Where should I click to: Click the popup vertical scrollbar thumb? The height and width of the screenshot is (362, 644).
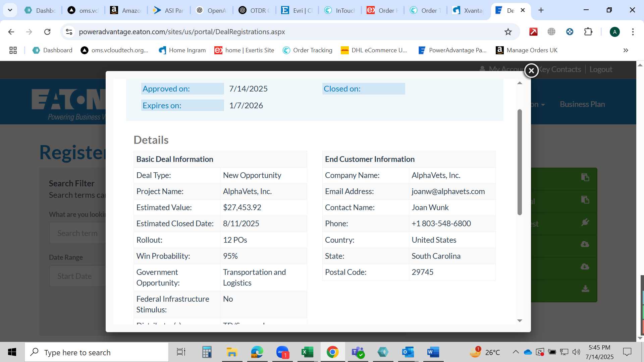520,162
